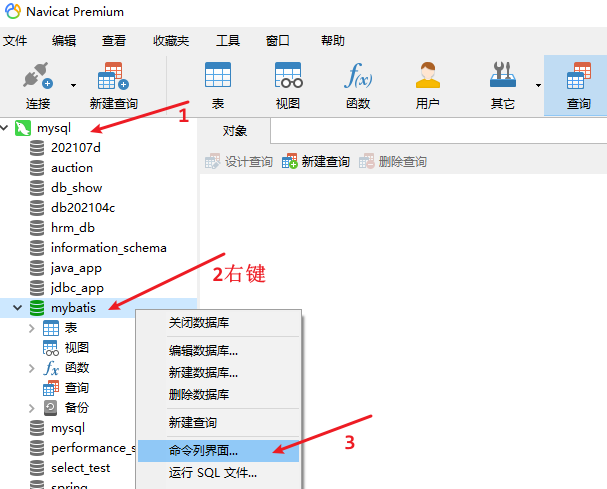The width and height of the screenshot is (607, 489).
Task: Click Delete Query (删除查询) button
Action: [x=393, y=161]
